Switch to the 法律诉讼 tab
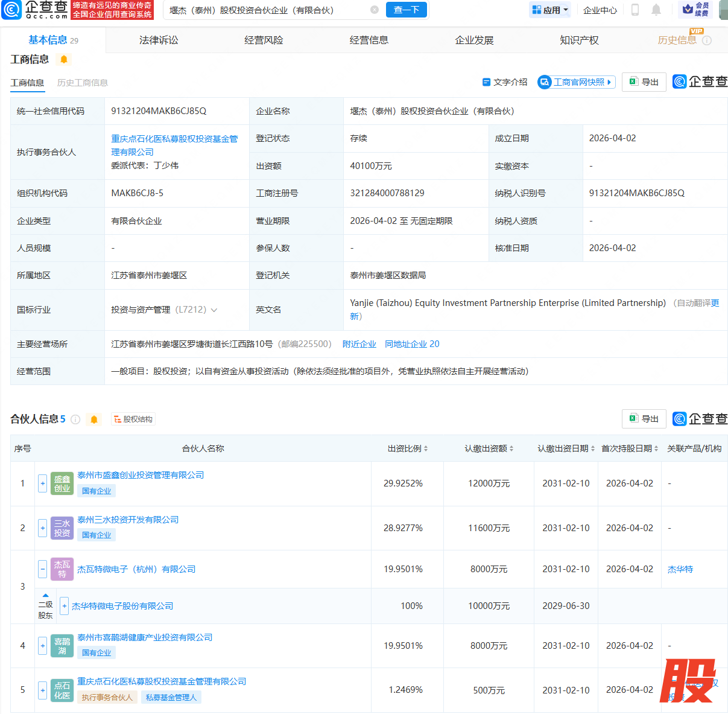The height and width of the screenshot is (714, 728). pos(159,40)
